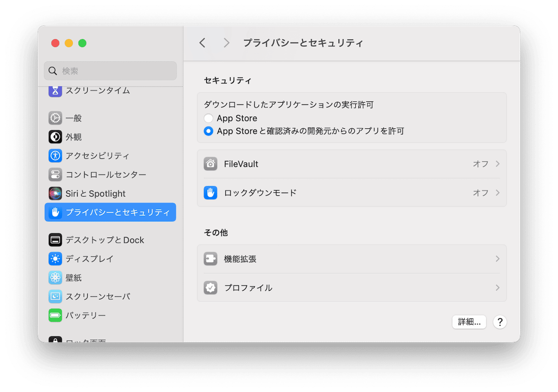Click the バッテリー battery icon
This screenshot has width=558, height=392.
click(55, 315)
